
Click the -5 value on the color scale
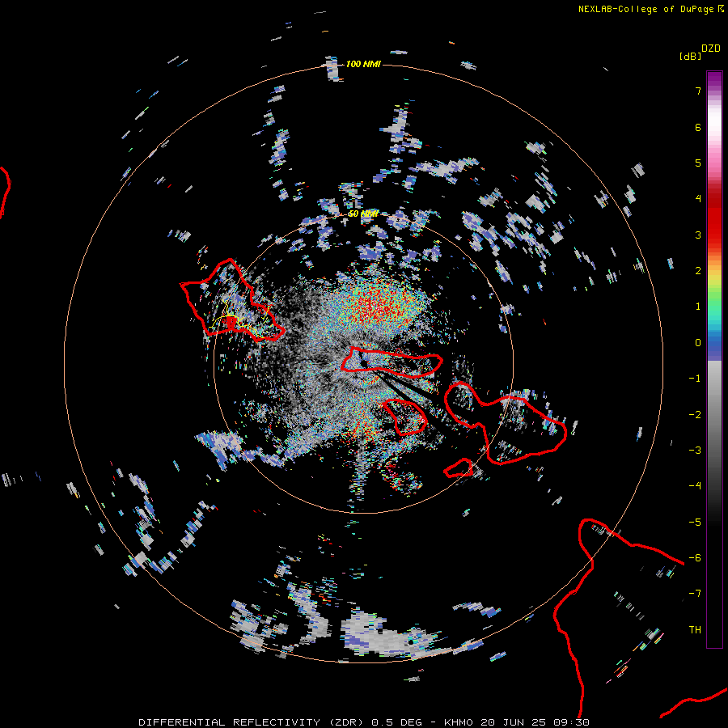point(695,523)
